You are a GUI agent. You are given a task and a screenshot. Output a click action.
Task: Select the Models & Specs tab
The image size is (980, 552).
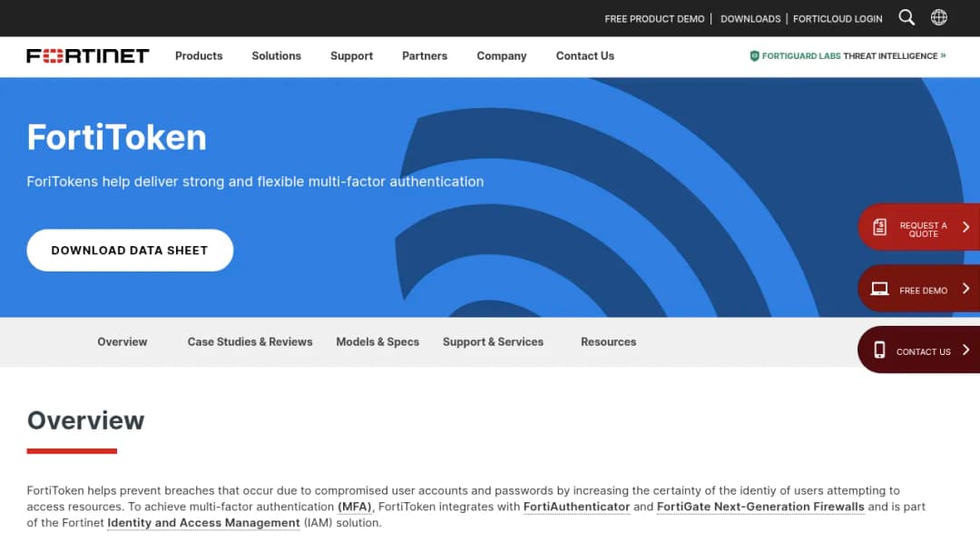point(377,342)
